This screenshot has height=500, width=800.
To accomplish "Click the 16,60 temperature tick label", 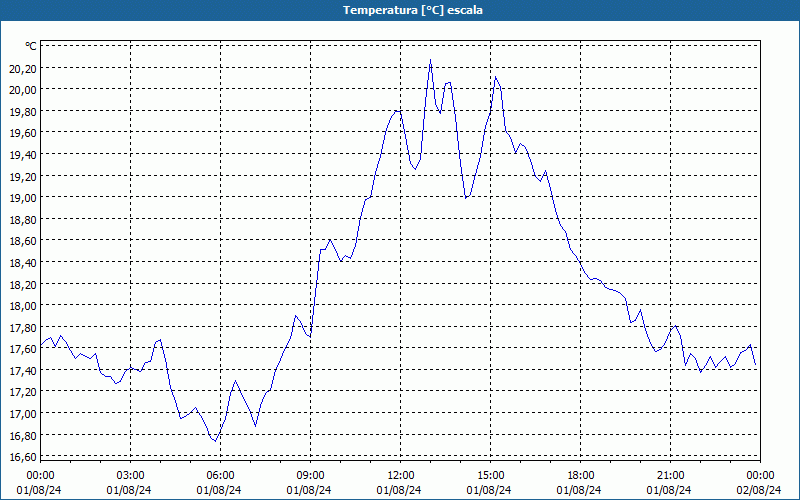I will pos(23,456).
